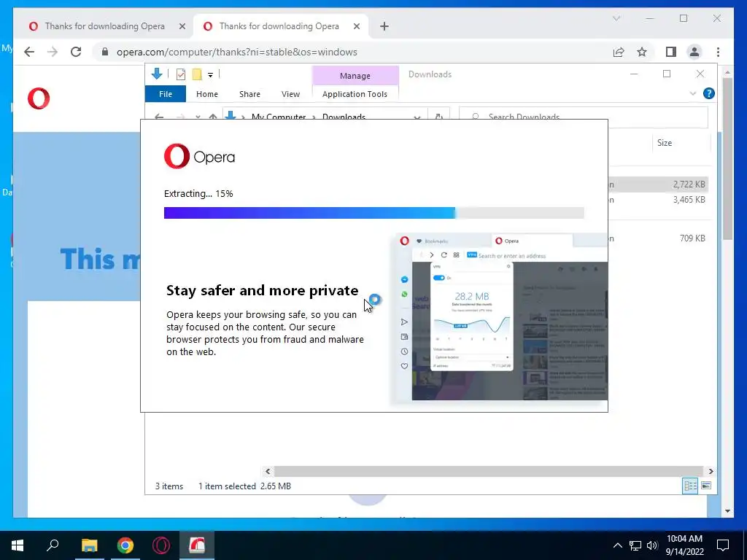Viewport: 747px width, 560px height.
Task: Click Explorer horizontal scrollbar track
Action: (489, 471)
